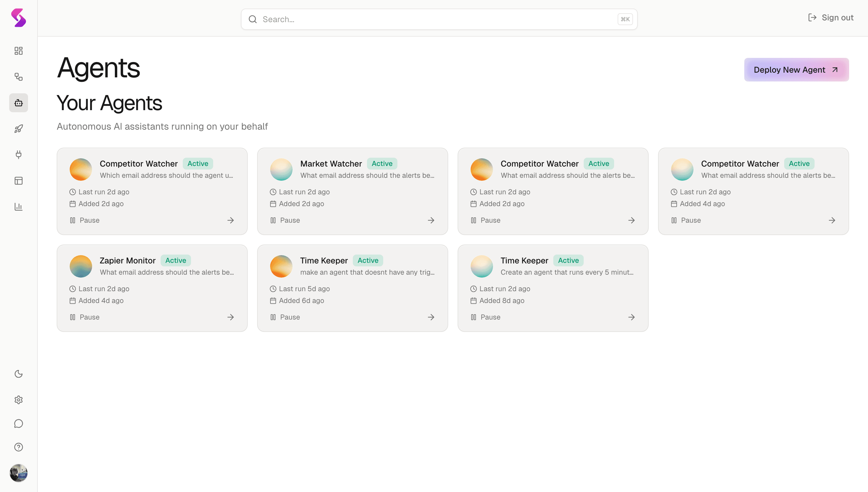Image resolution: width=868 pixels, height=492 pixels.
Task: Click Active badge on Market Watcher
Action: tap(382, 164)
